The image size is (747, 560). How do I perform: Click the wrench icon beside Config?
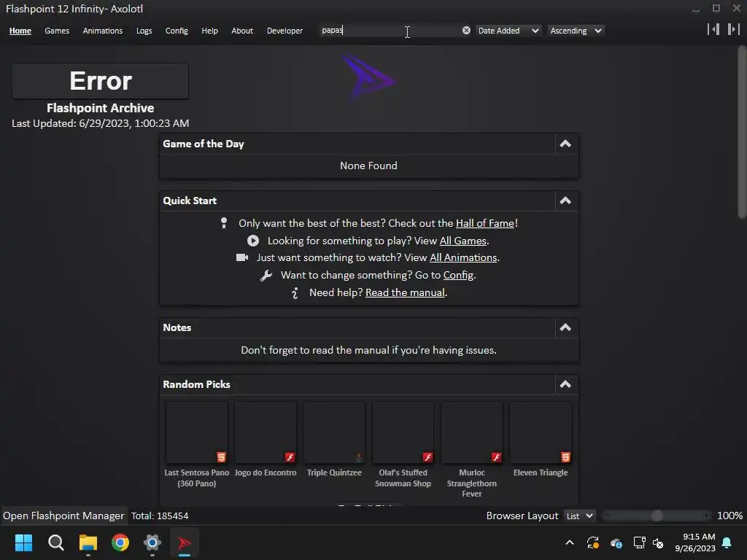pyautogui.click(x=266, y=275)
